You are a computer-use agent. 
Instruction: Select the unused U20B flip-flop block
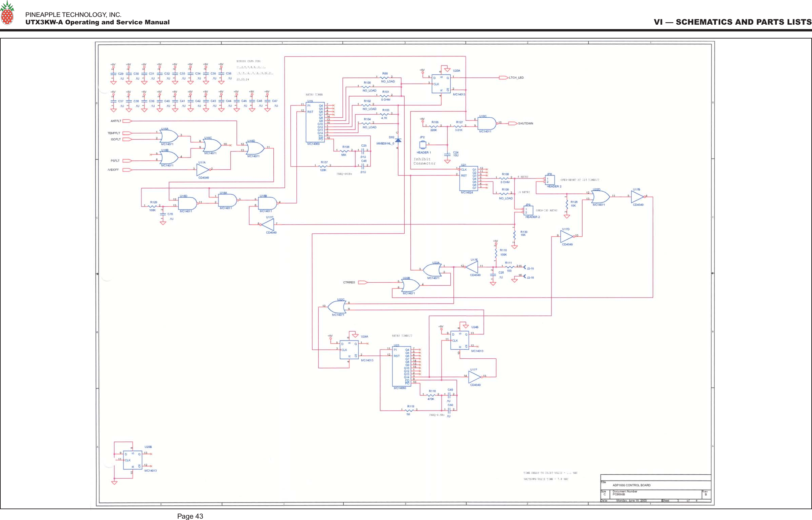pyautogui.click(x=132, y=460)
